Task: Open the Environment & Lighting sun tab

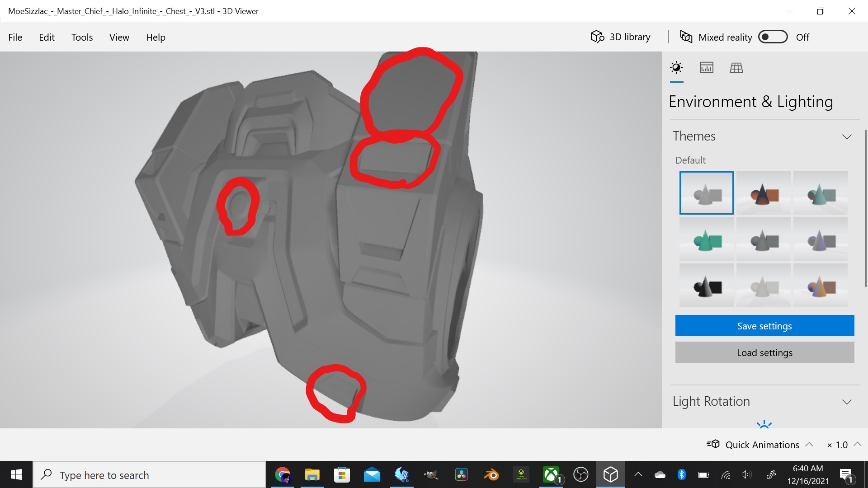Action: pyautogui.click(x=676, y=68)
